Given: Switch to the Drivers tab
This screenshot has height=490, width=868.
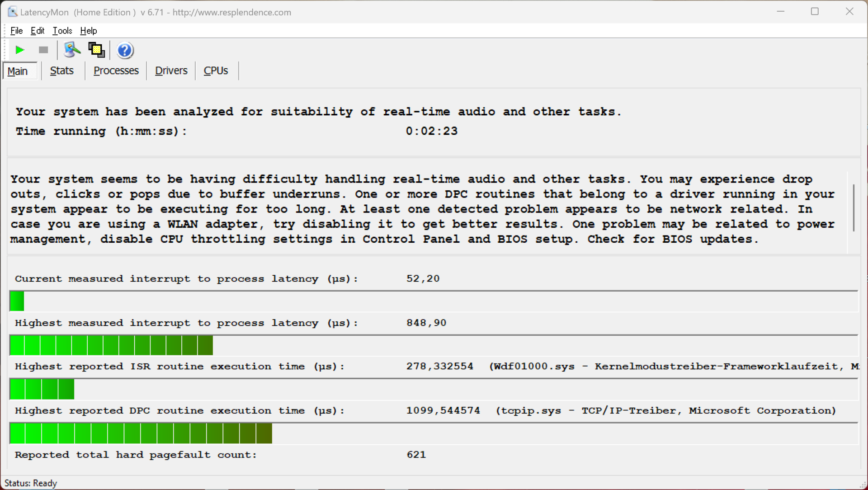Looking at the screenshot, I should (171, 71).
